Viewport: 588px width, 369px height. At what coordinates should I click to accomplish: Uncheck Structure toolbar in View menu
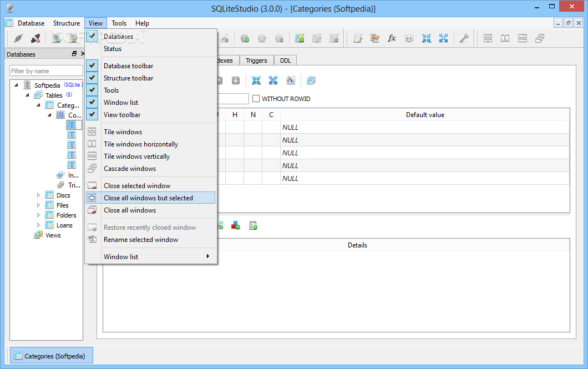(x=151, y=78)
